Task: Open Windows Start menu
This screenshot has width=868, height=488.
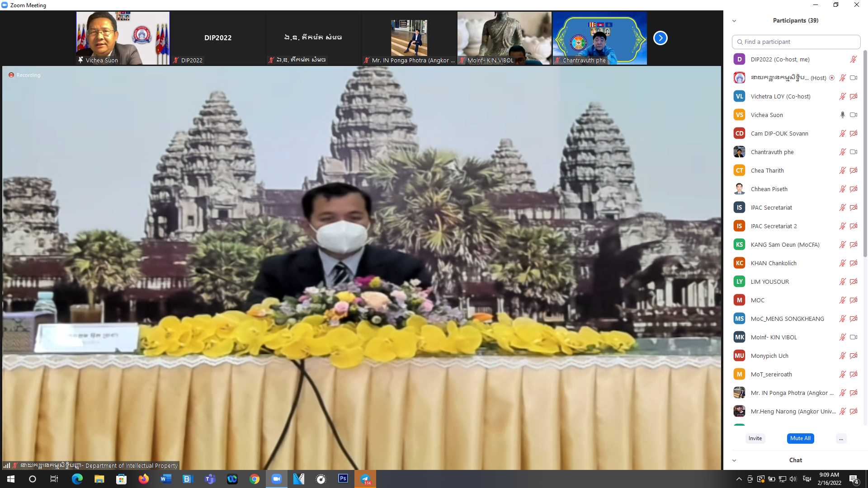Action: point(11,479)
